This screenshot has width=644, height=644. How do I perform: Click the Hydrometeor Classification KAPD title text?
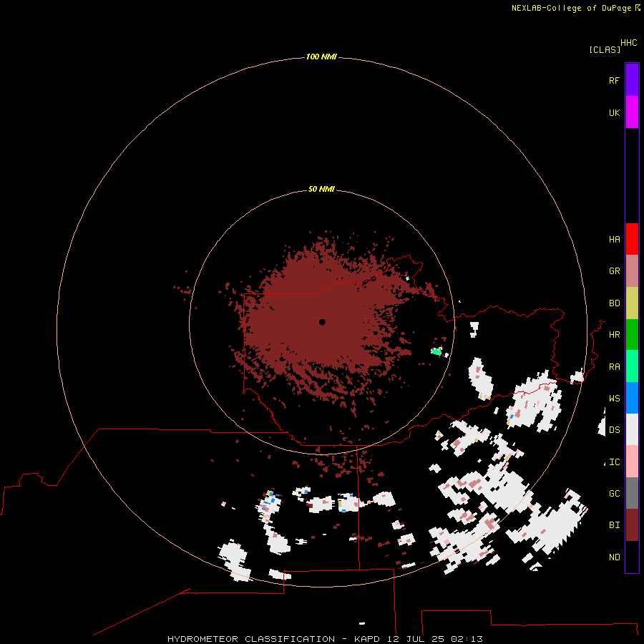[325, 639]
